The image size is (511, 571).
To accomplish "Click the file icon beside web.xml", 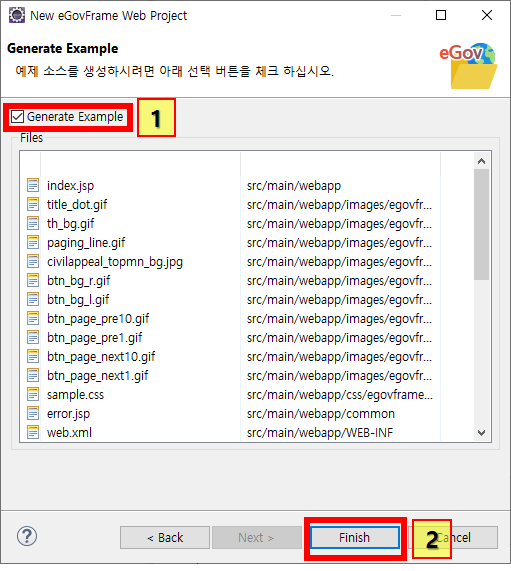I will pos(33,432).
